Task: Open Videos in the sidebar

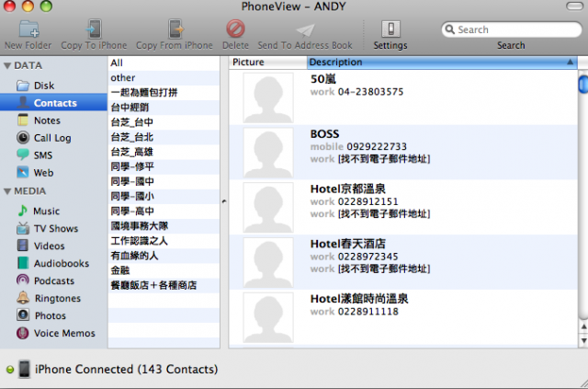Action: pyautogui.click(x=53, y=246)
